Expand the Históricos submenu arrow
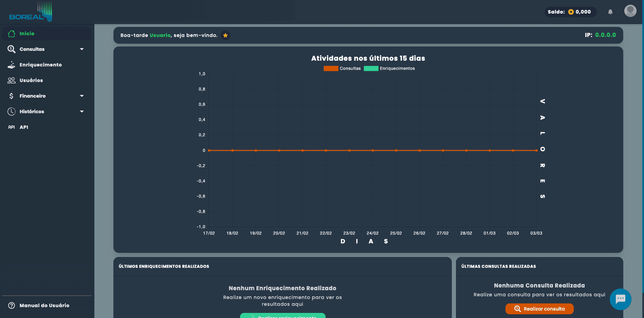This screenshot has height=318, width=644. tap(82, 112)
